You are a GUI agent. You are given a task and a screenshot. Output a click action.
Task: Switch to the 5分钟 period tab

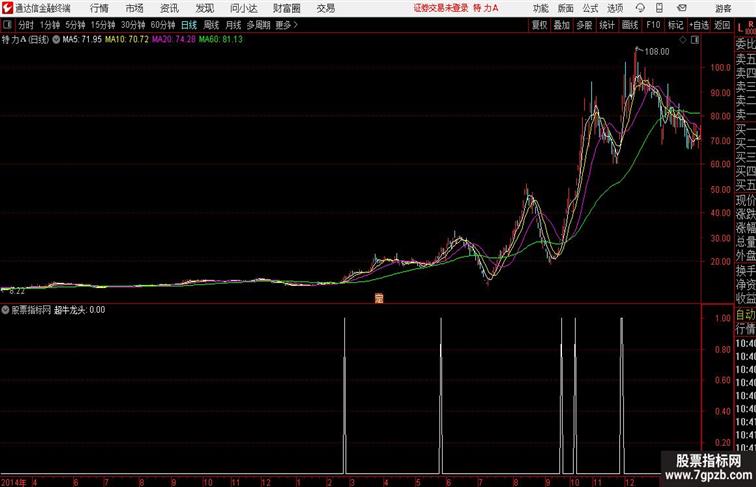pos(75,25)
